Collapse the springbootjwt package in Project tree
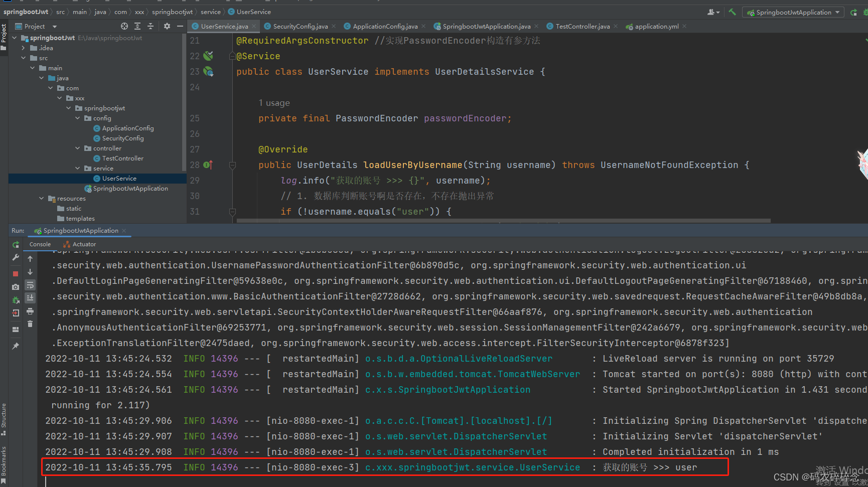Screen dimensions: 868x487 coord(69,108)
